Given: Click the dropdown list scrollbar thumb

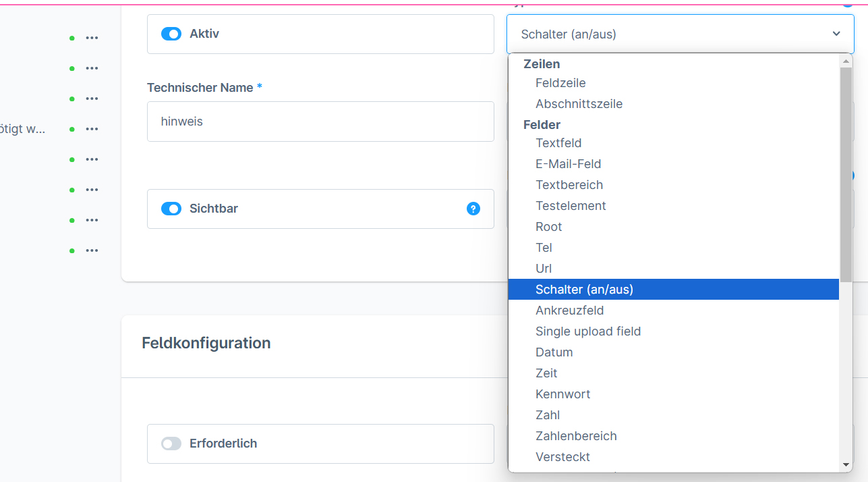Looking at the screenshot, I should click(x=846, y=174).
